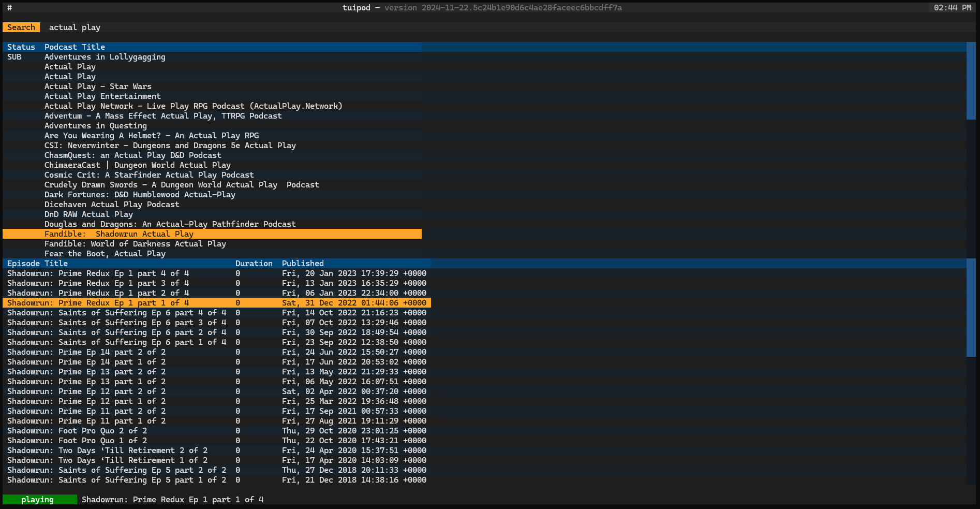Select the Crudely Drawn Swords podcast
980x509 pixels.
pyautogui.click(x=212, y=185)
